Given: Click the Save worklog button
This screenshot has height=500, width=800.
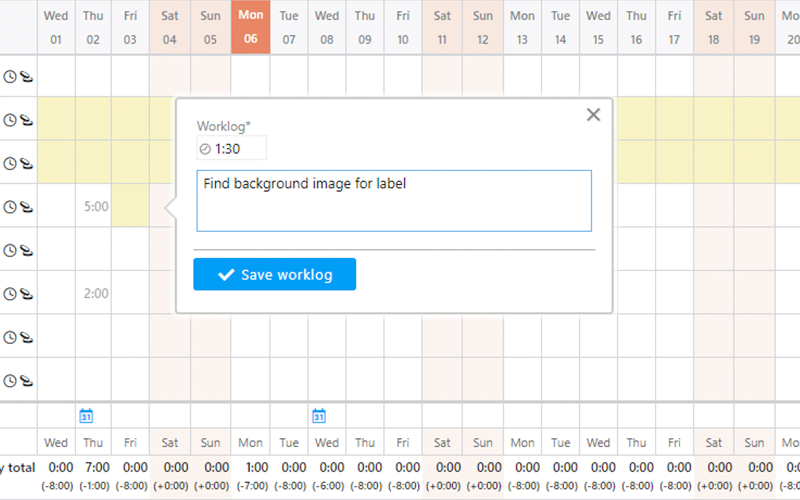Looking at the screenshot, I should pyautogui.click(x=274, y=274).
